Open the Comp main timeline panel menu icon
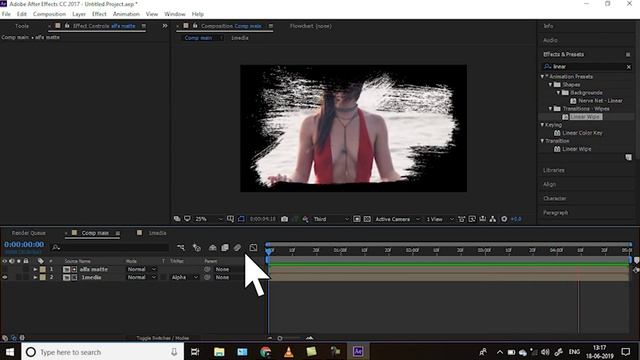The width and height of the screenshot is (640, 360). point(118,233)
